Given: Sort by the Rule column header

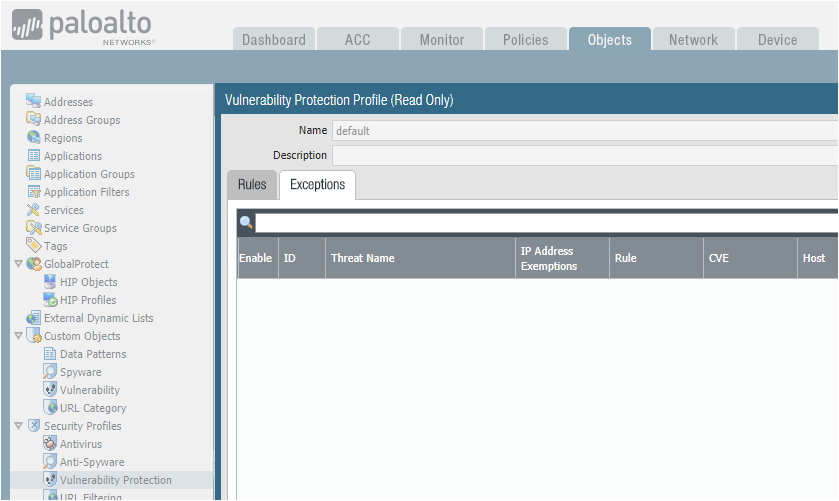Looking at the screenshot, I should (x=657, y=258).
